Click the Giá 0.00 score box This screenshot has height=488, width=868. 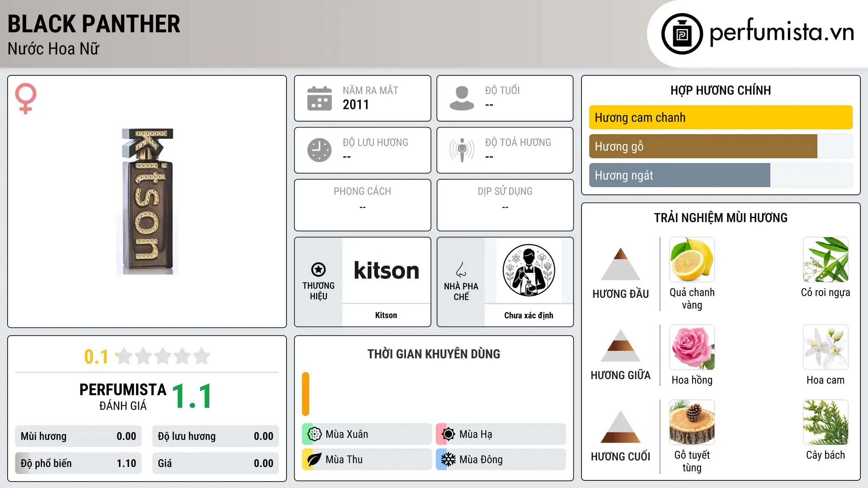pos(215,463)
